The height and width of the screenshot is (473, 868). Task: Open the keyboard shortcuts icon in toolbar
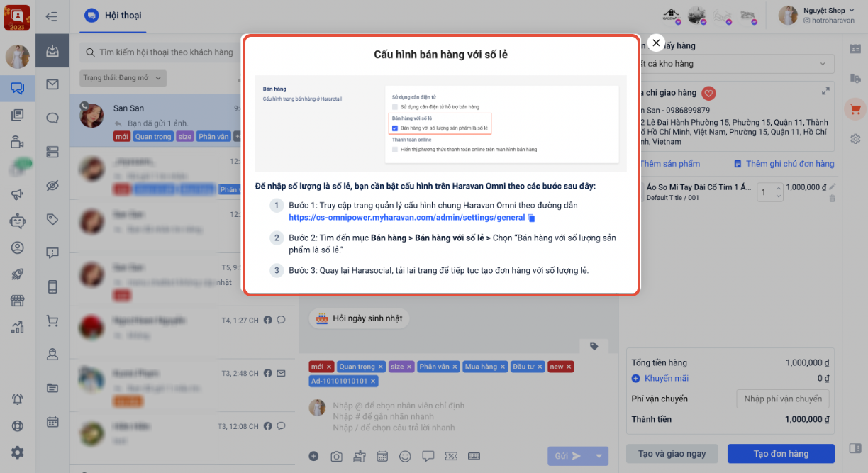point(474,456)
